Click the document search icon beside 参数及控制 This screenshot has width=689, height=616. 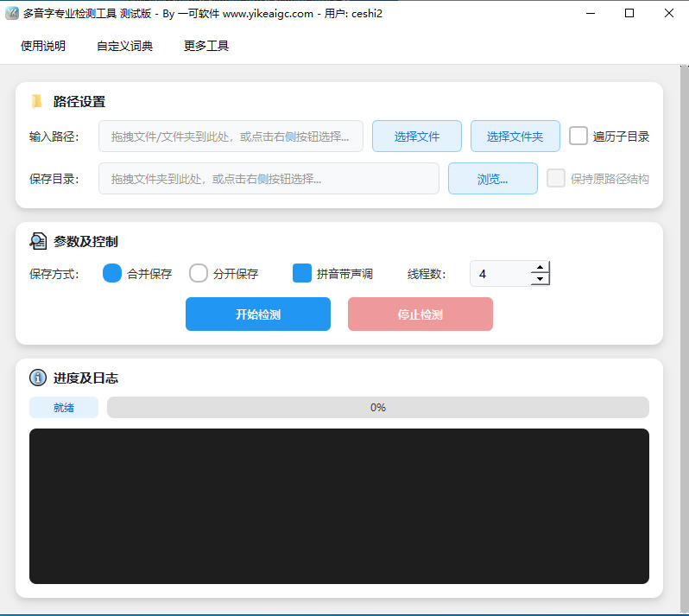(x=38, y=241)
